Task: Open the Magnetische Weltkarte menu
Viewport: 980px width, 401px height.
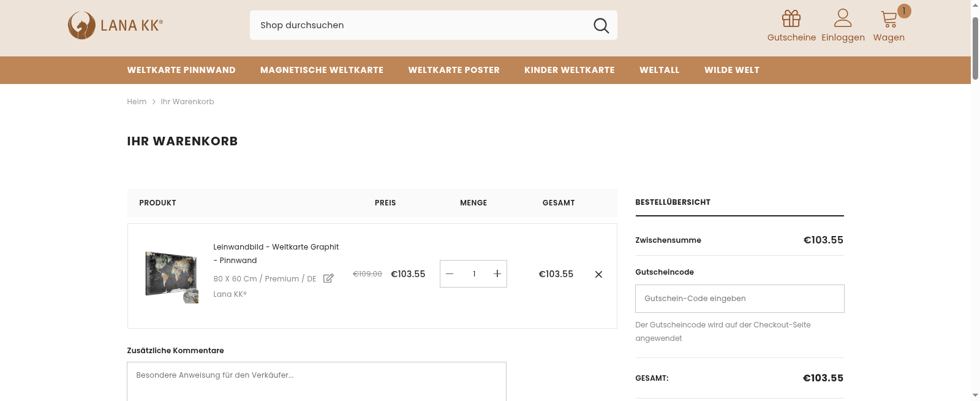Action: click(322, 70)
